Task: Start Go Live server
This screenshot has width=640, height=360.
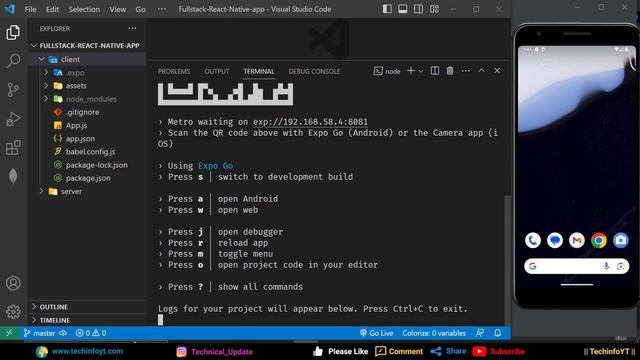Action: [x=376, y=333]
